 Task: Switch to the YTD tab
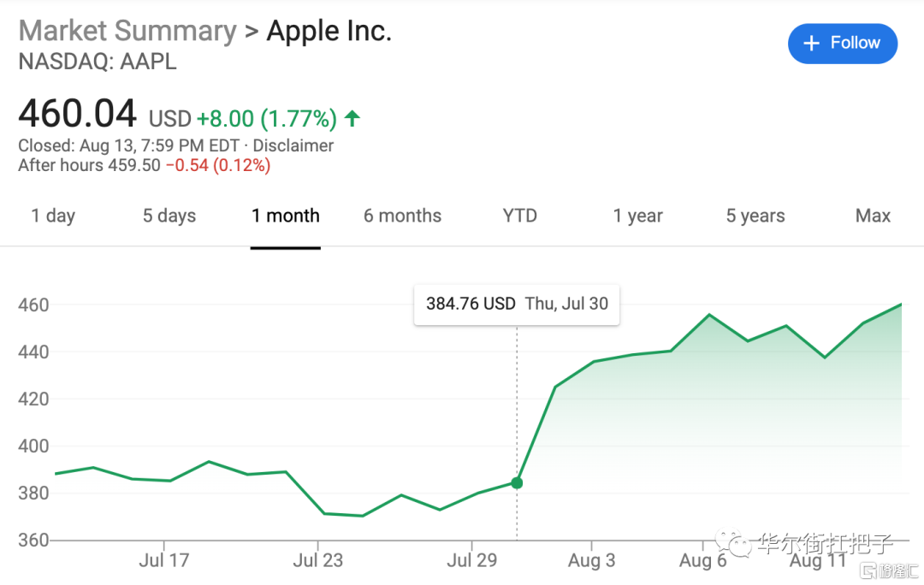520,216
